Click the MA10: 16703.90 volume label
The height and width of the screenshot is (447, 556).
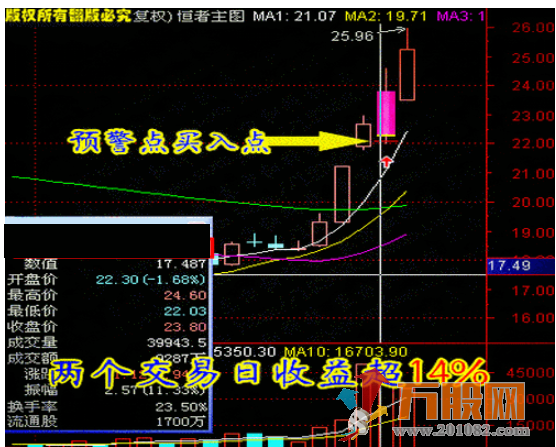click(x=346, y=352)
